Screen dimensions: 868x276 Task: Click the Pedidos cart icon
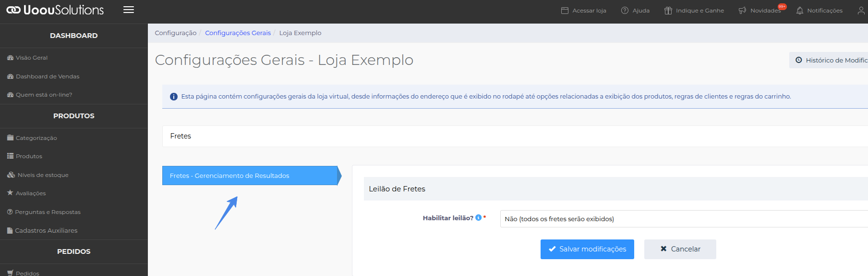pyautogui.click(x=10, y=273)
